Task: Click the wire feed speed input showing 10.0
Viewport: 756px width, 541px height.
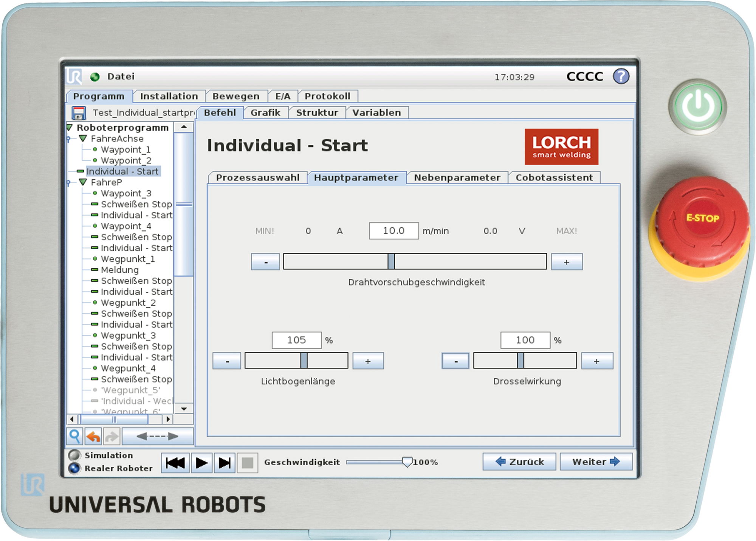Action: tap(393, 231)
